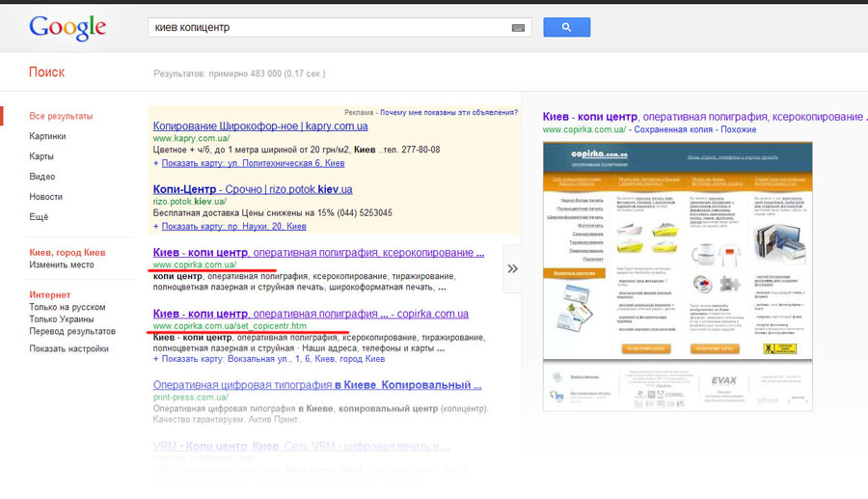This screenshot has width=868, height=499.
Task: Click 'www.copirka.com.ua/set_copicentr.htm' URL text
Action: [x=230, y=325]
